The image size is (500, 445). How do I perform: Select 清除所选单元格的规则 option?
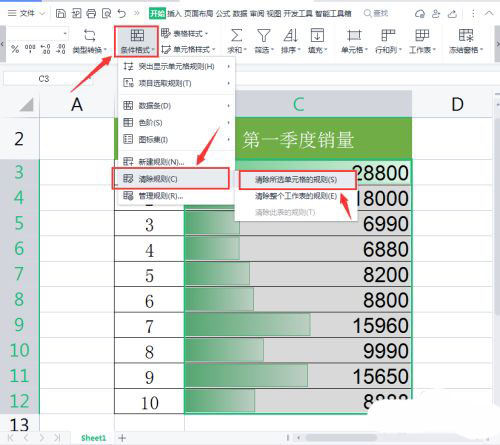click(297, 180)
